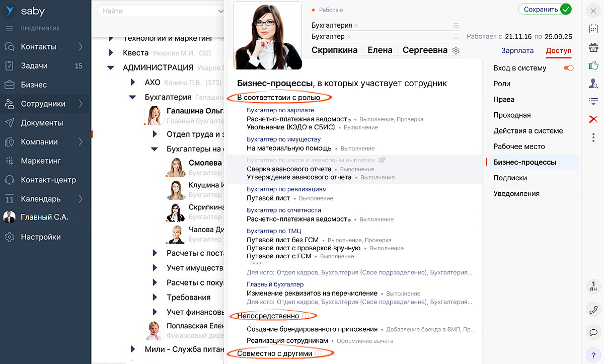Screen dimensions: 604x364
Task: Click the Сохранить button
Action: pos(545,9)
